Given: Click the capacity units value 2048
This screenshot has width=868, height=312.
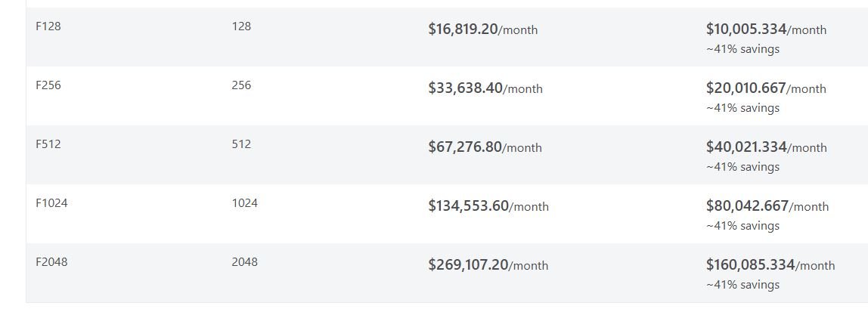Looking at the screenshot, I should [x=245, y=261].
